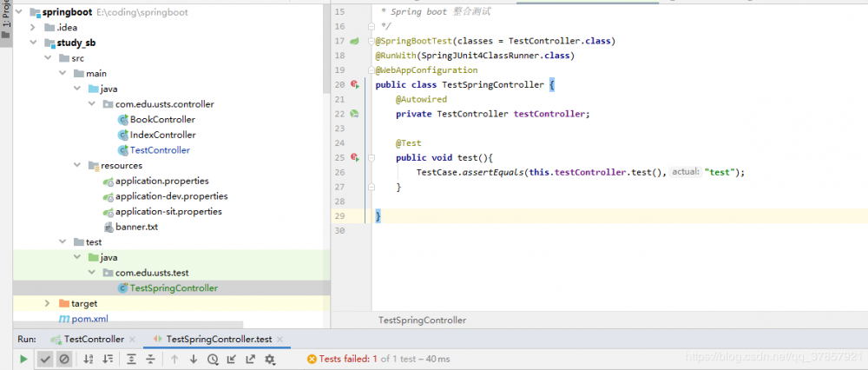Sort test results alphabetically
Image resolution: width=868 pixels, height=370 pixels.
coord(89,359)
